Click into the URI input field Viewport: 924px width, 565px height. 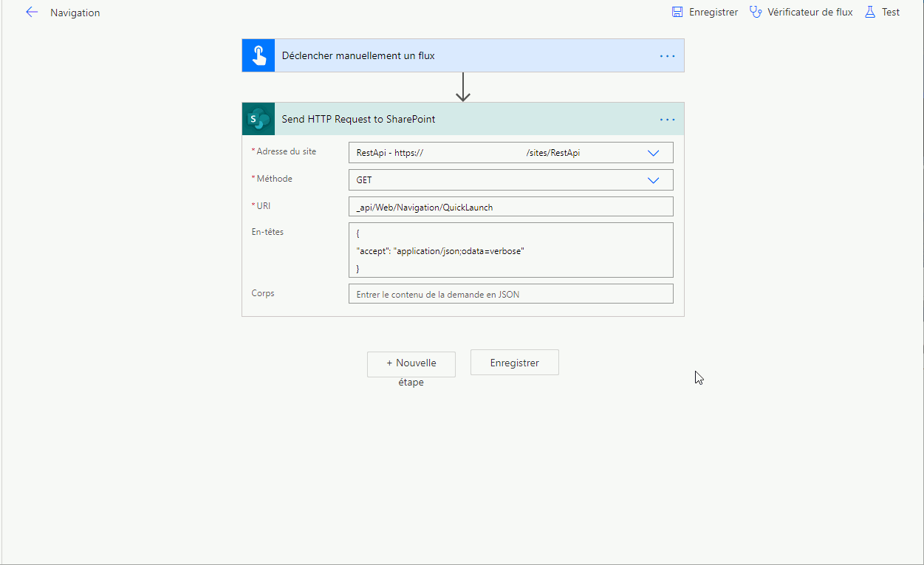[x=511, y=207]
